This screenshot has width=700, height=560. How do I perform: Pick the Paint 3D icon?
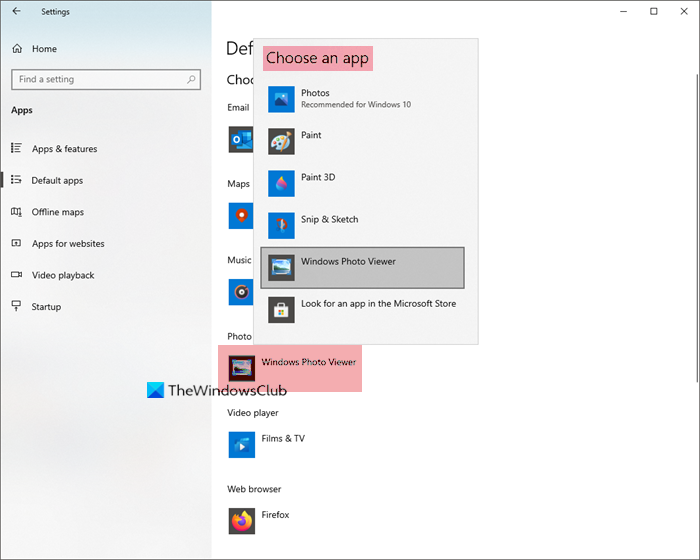pyautogui.click(x=282, y=183)
